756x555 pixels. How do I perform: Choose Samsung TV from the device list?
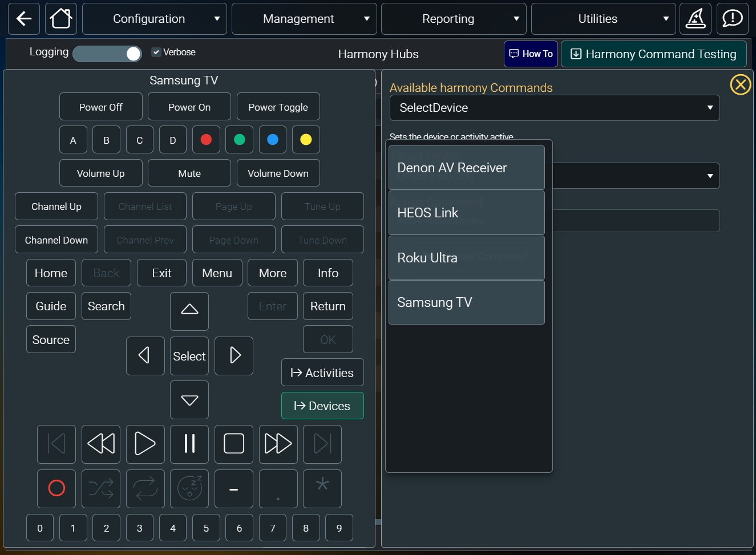(467, 302)
